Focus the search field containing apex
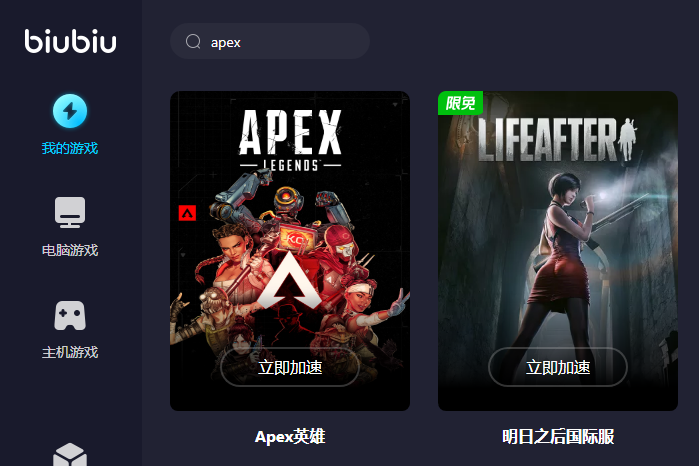699x466 pixels. pyautogui.click(x=270, y=41)
